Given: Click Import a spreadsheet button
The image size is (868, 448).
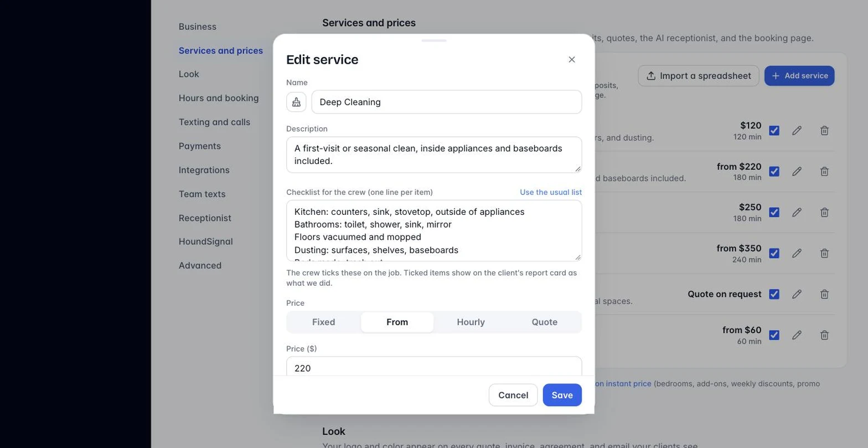Looking at the screenshot, I should [x=699, y=76].
